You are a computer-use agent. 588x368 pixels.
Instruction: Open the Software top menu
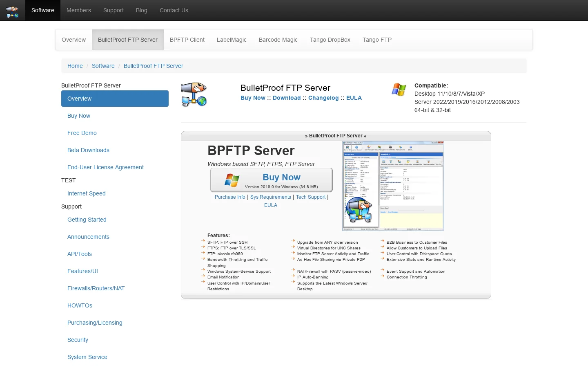43,10
